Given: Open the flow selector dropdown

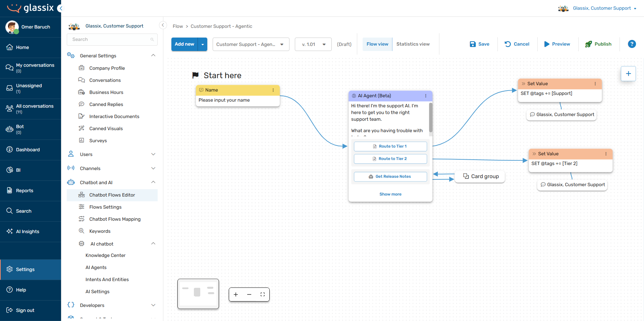Looking at the screenshot, I should tap(251, 44).
